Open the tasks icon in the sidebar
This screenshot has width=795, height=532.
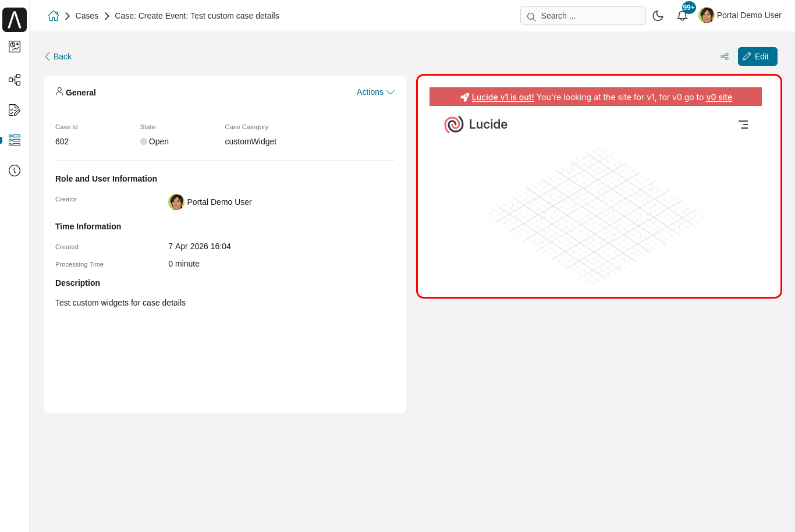pyautogui.click(x=15, y=110)
